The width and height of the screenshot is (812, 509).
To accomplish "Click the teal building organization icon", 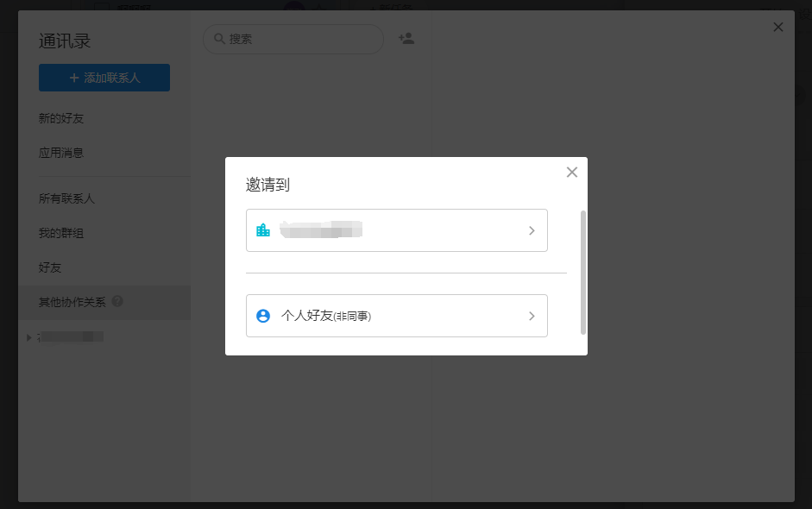I will (263, 229).
